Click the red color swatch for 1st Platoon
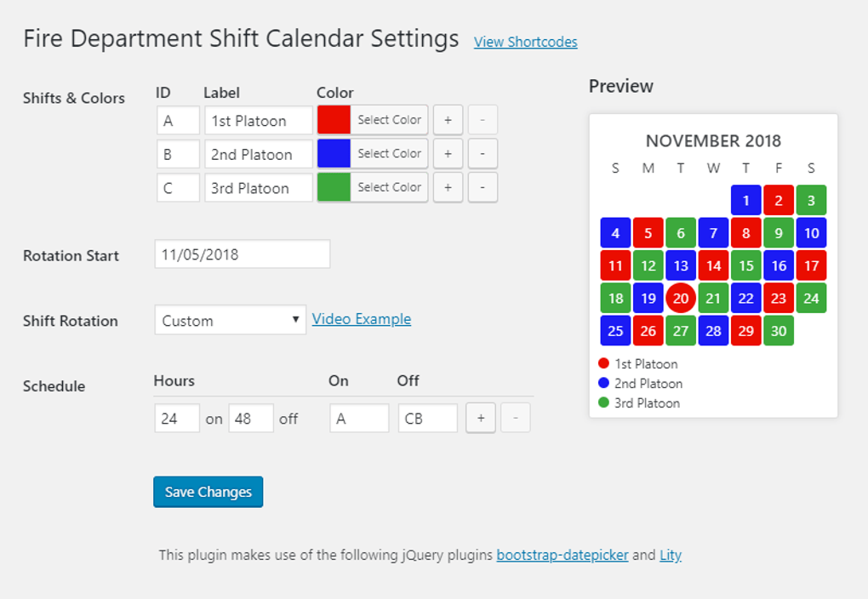Viewport: 868px width, 599px height. [333, 119]
